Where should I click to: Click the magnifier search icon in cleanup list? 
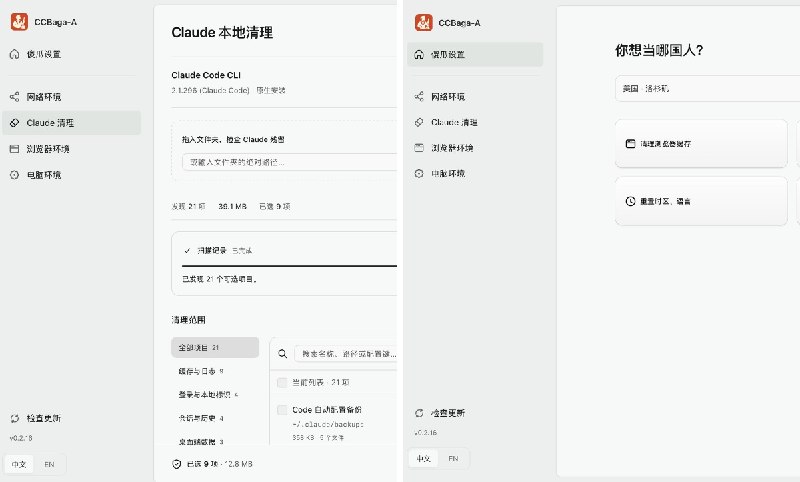(x=282, y=353)
